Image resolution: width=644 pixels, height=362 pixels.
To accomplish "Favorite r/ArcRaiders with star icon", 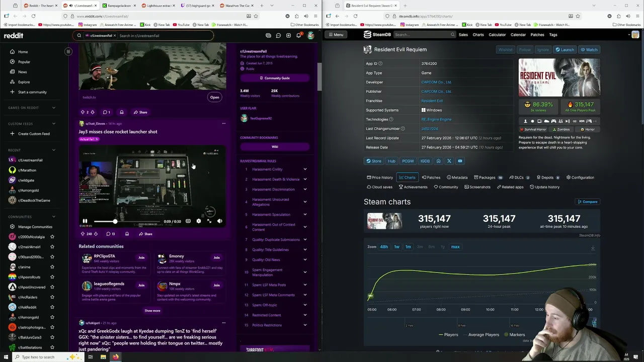I will 52,297.
